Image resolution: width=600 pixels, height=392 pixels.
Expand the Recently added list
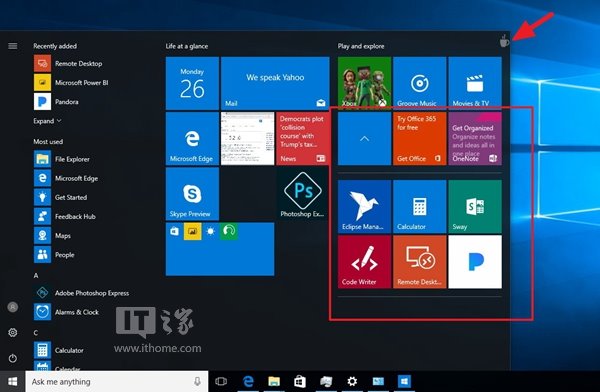tap(47, 121)
